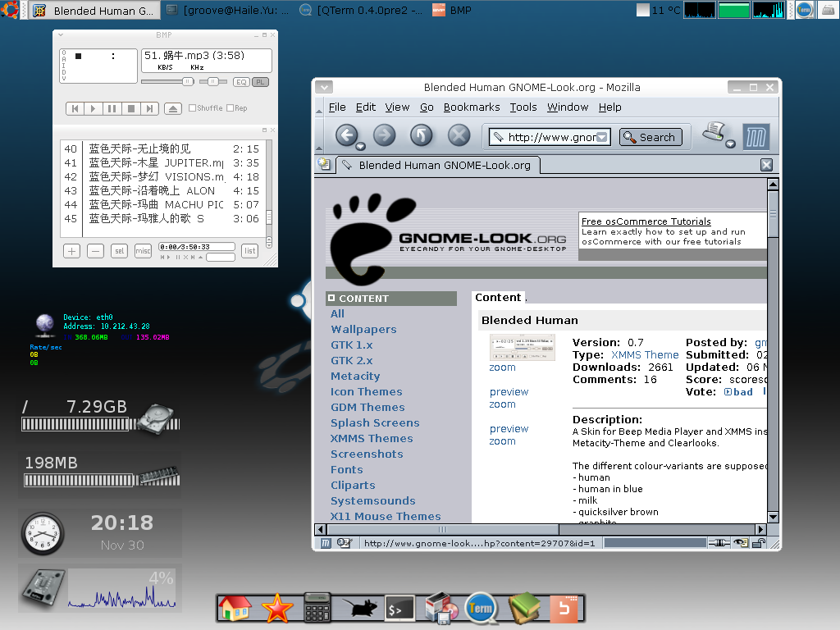Enable Repeat in BMP player
Image resolution: width=840 pixels, height=630 pixels.
(237, 108)
